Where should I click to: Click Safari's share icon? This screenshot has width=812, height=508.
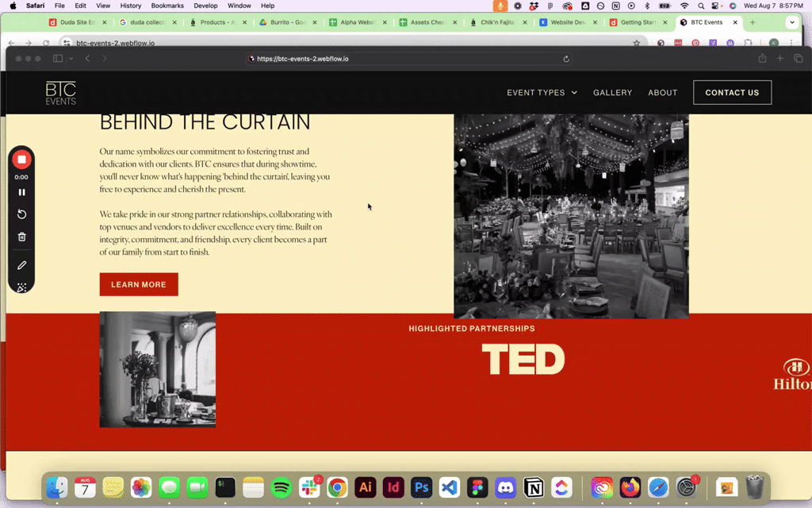[x=762, y=59]
